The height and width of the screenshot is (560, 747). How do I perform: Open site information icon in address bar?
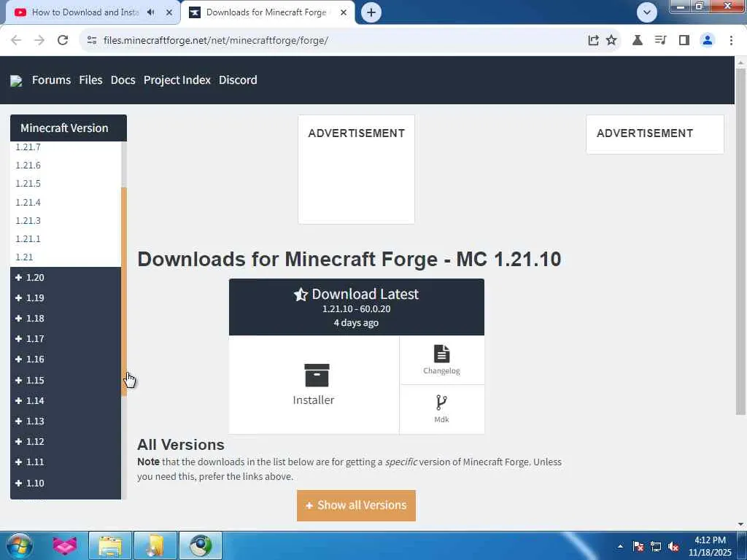(x=92, y=41)
